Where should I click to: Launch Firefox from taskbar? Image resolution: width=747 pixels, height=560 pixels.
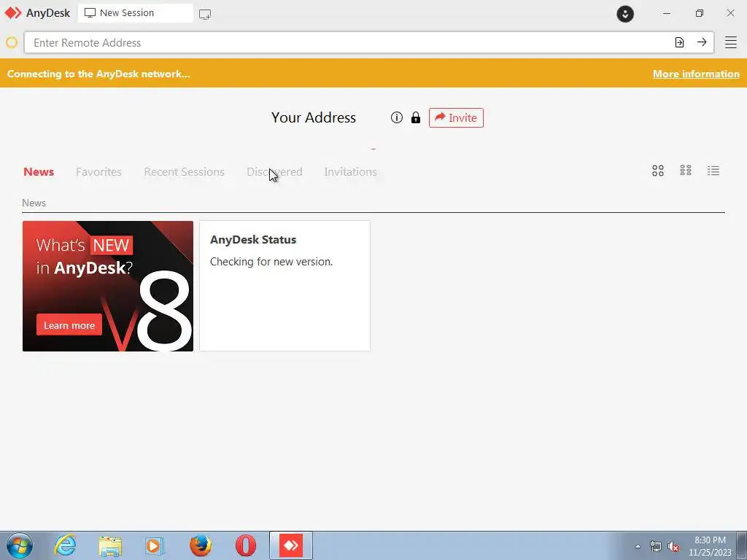pos(201,545)
